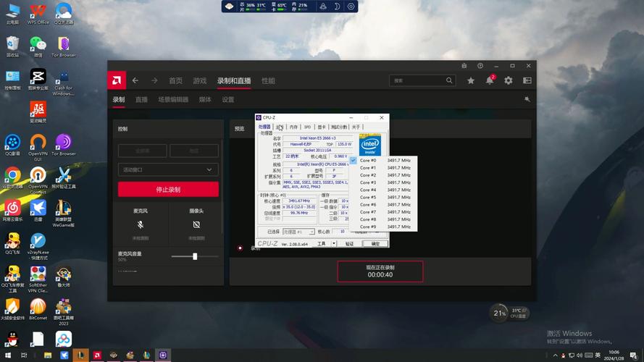
Task: Switch to 首页 tab in AMD software
Action: tap(176, 81)
